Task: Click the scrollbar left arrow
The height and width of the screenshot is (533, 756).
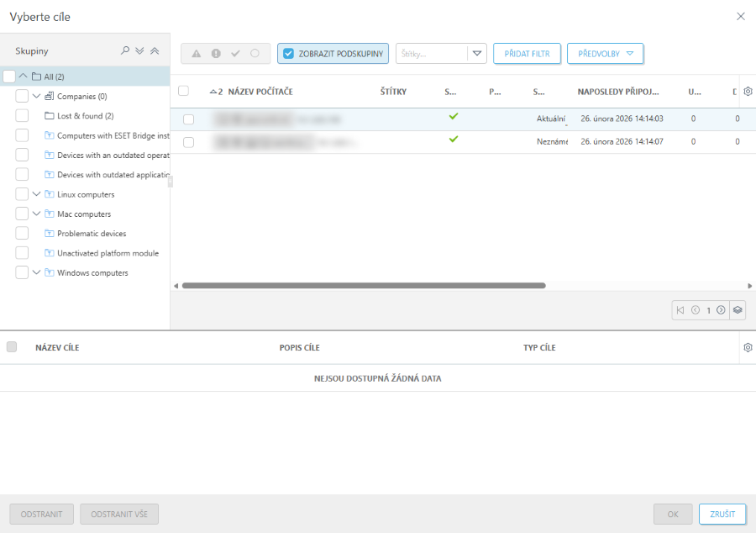Action: tap(176, 286)
